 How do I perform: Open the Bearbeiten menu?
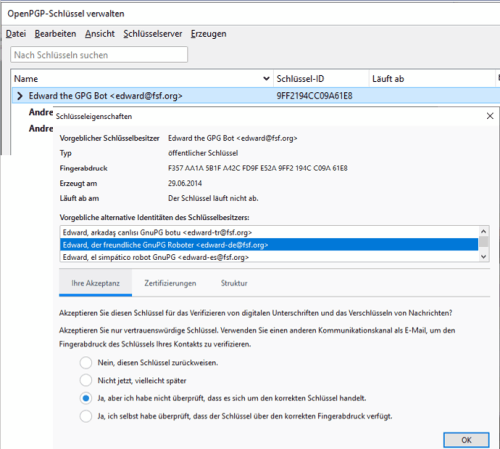point(55,34)
